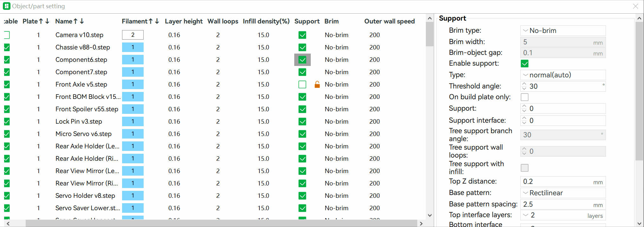Enable support for Front Axle v5.step
The height and width of the screenshot is (227, 644).
click(x=302, y=84)
